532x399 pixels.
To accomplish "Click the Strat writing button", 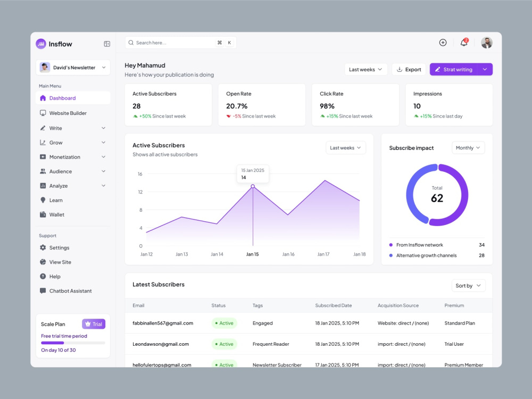I will coord(454,69).
